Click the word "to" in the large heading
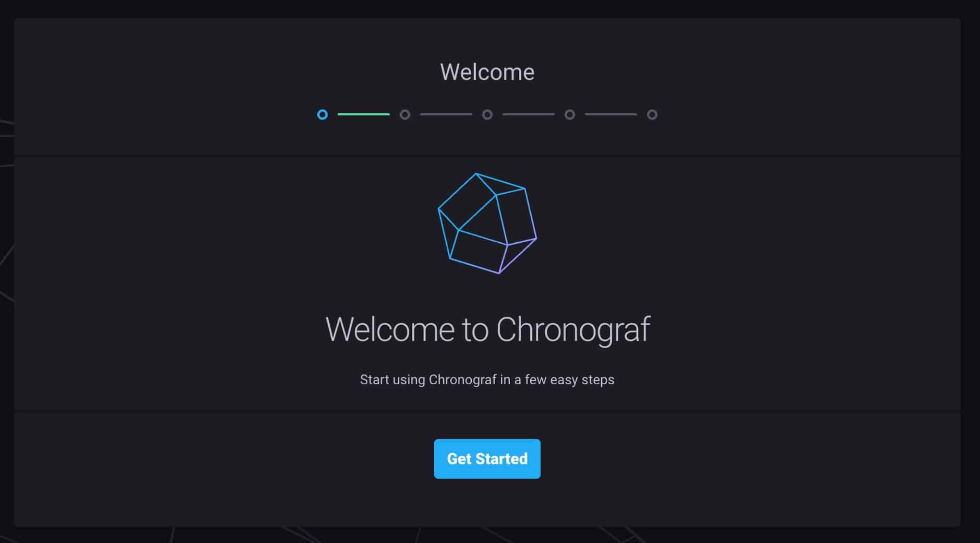Image resolution: width=980 pixels, height=543 pixels. (x=475, y=330)
